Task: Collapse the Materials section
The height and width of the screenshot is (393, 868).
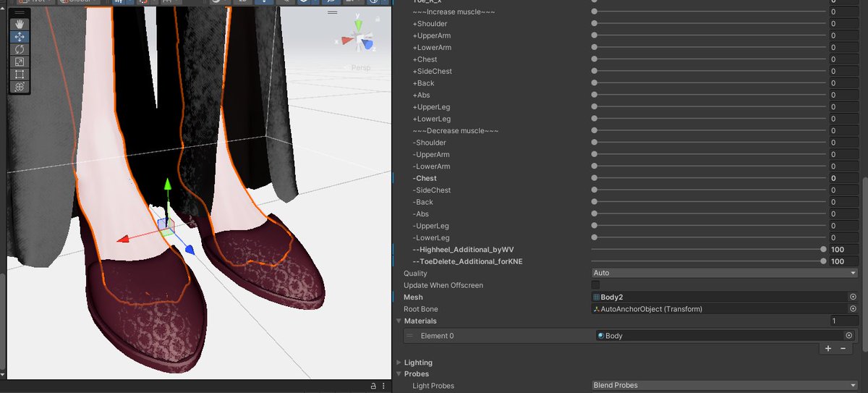Action: pos(398,321)
